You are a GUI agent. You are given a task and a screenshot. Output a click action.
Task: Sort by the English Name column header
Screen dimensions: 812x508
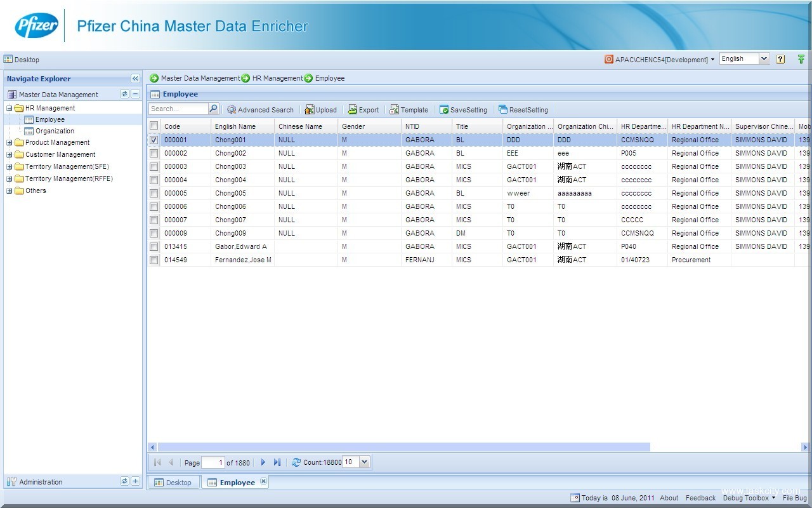[x=242, y=126]
